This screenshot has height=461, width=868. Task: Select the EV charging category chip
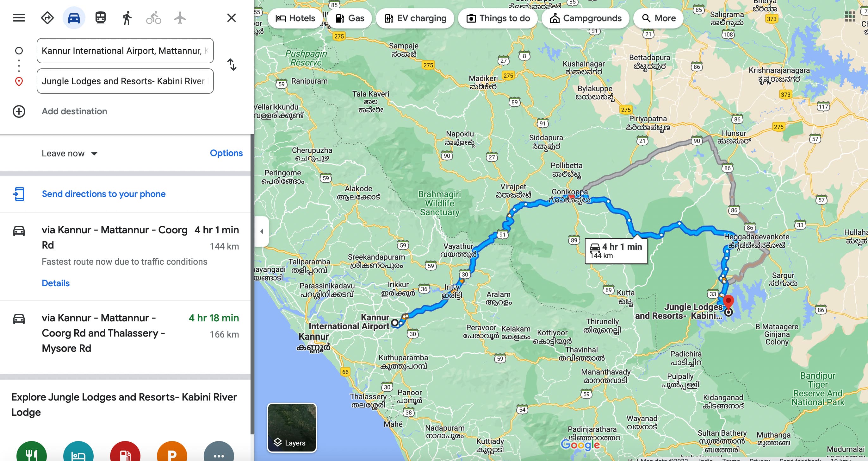pos(415,18)
